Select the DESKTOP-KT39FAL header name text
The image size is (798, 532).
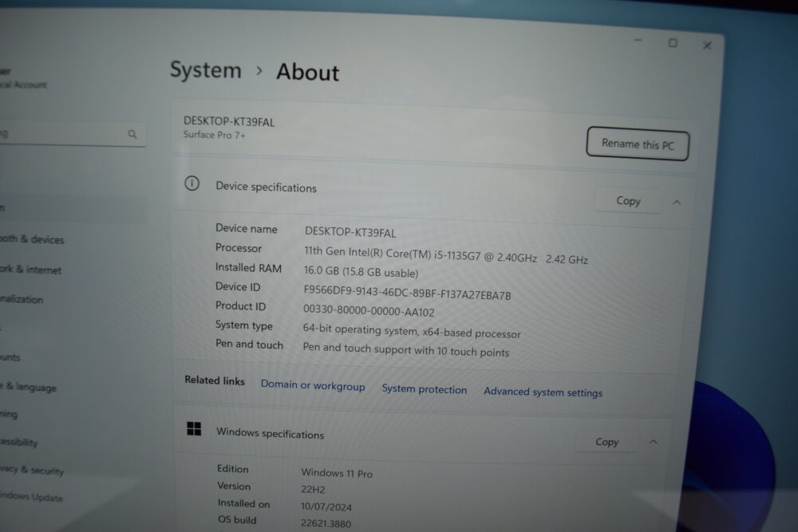229,121
